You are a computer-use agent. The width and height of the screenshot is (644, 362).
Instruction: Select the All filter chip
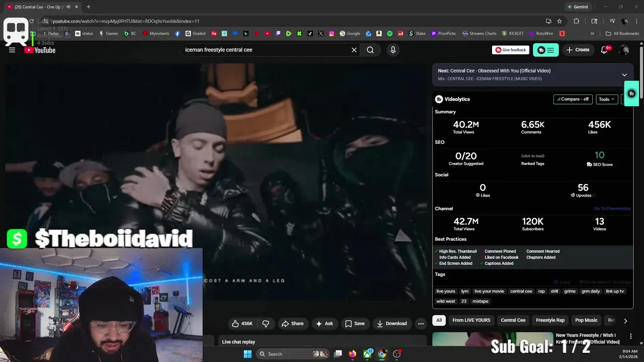(439, 320)
